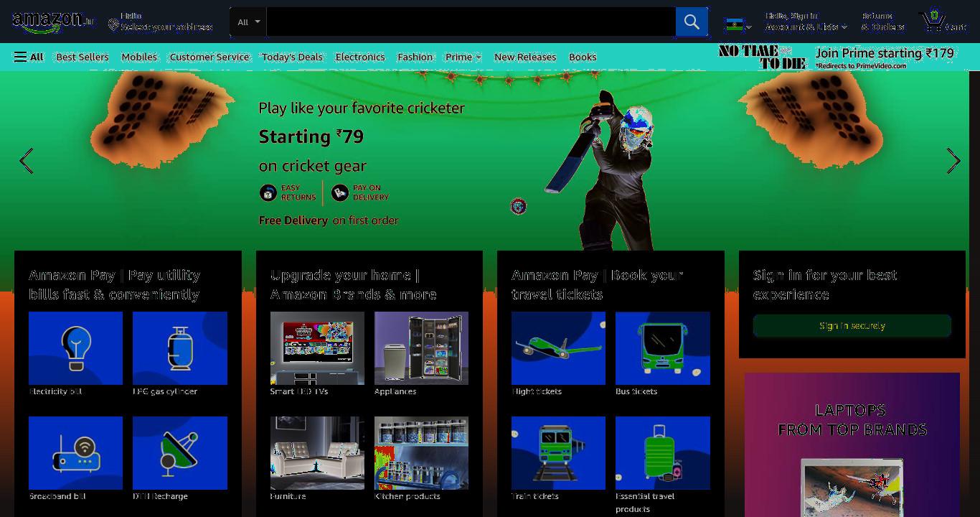Open Mobiles in navigation bar
The image size is (980, 517).
click(x=139, y=57)
